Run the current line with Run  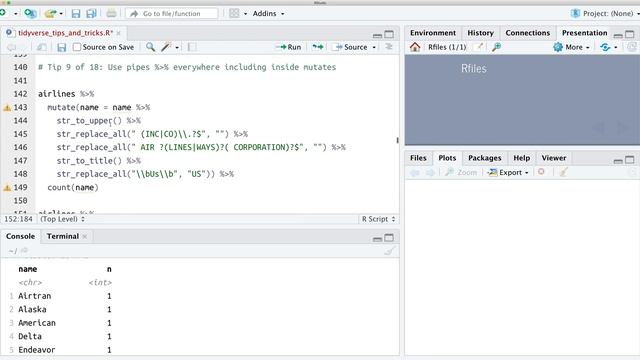(288, 47)
